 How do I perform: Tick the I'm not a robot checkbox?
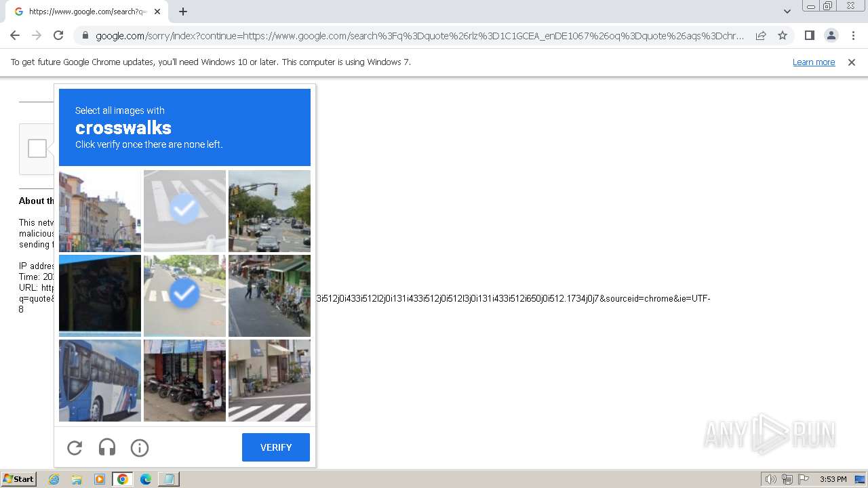point(37,148)
